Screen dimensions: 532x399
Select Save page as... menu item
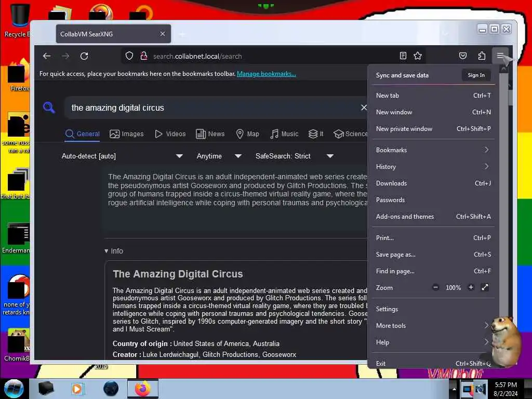click(x=433, y=255)
